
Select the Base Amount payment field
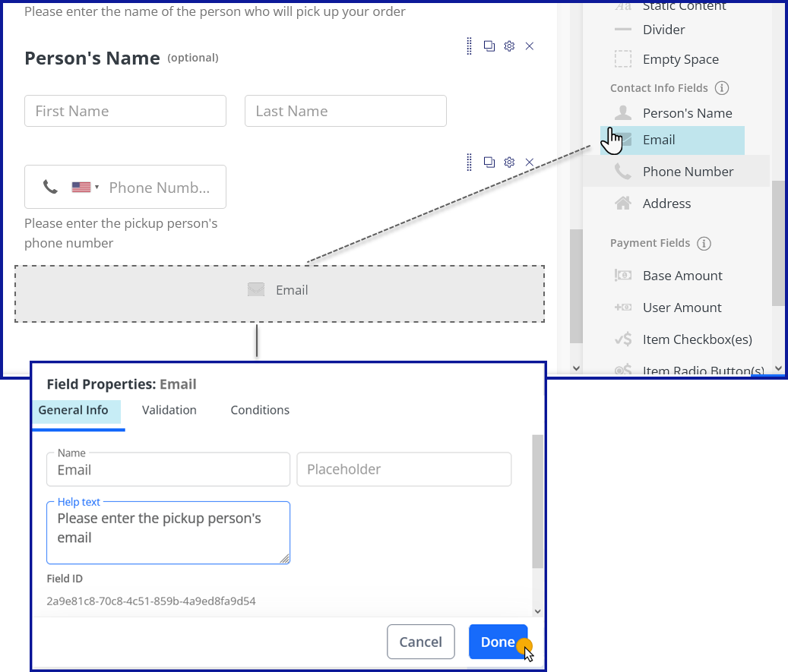(x=682, y=275)
